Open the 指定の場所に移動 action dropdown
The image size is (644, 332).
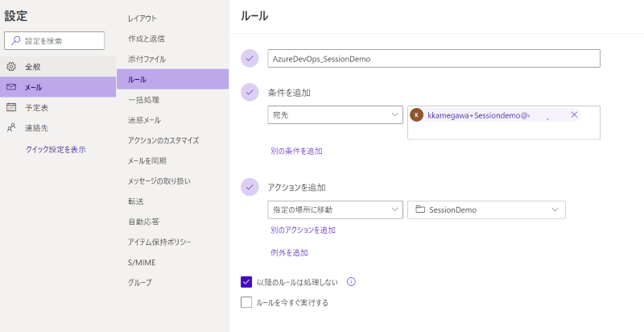[335, 210]
